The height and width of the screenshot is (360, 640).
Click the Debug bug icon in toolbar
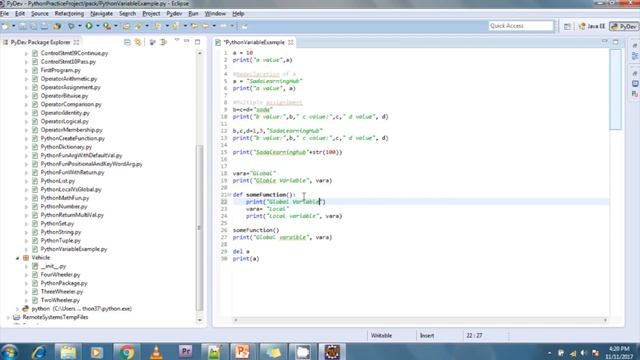pyautogui.click(x=71, y=26)
